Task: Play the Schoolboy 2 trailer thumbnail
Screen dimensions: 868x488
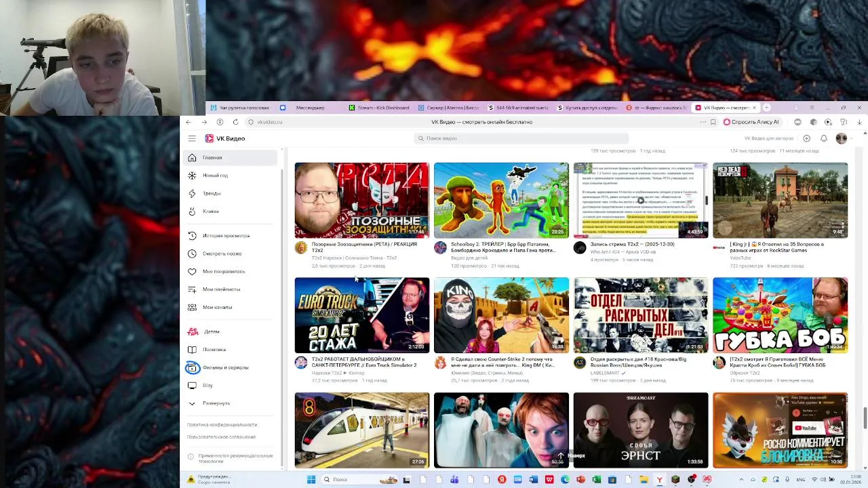Action: [501, 200]
